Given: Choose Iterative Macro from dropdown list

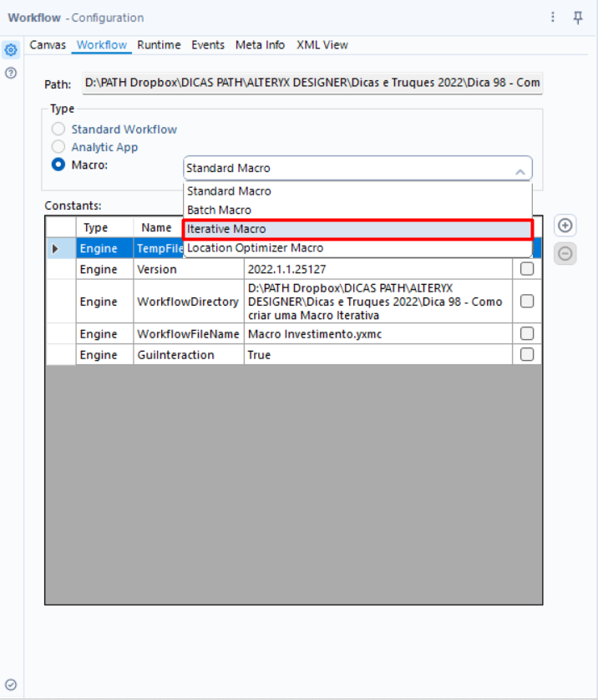Looking at the screenshot, I should pos(358,229).
